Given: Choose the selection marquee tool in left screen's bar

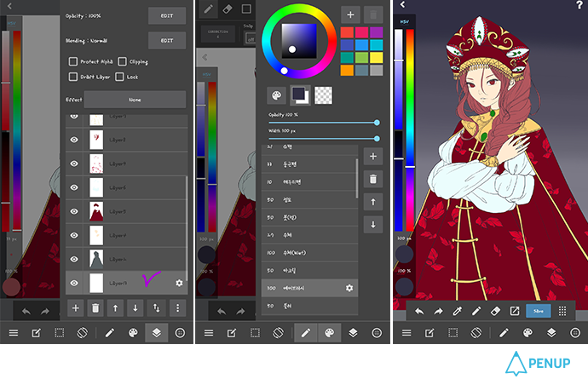Looking at the screenshot, I should (60, 333).
